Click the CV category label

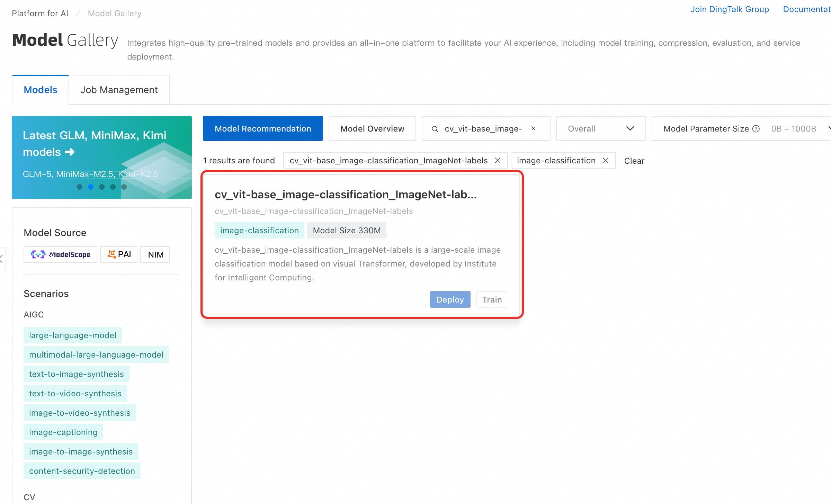29,497
